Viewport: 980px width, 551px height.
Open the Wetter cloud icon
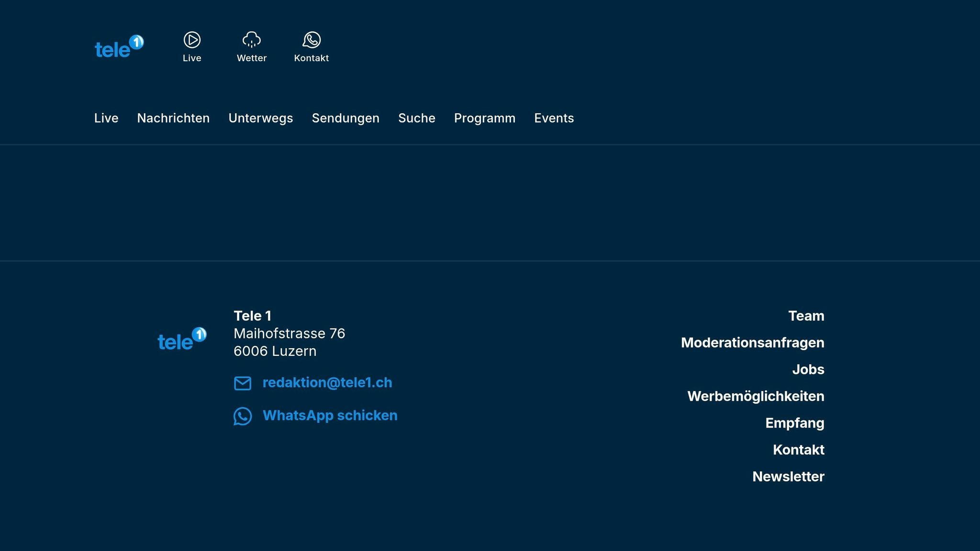(252, 40)
